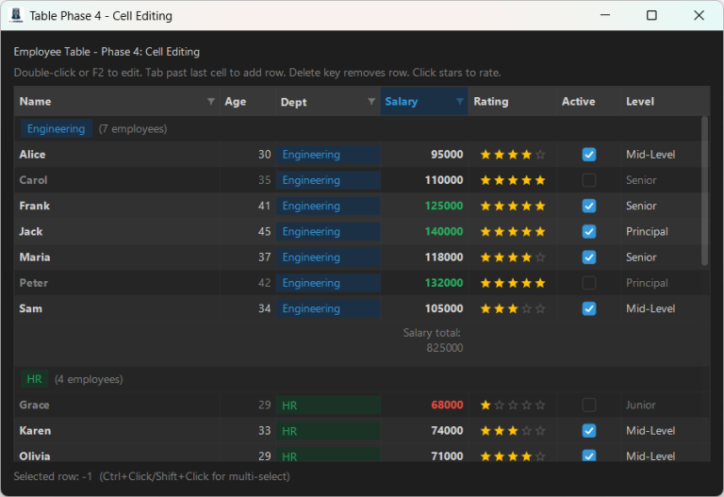
Task: Click the Salary column filter funnel icon
Action: [x=459, y=101]
